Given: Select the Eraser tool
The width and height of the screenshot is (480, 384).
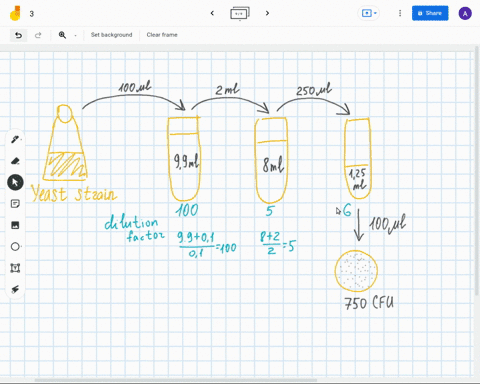Looking at the screenshot, I should [x=15, y=161].
